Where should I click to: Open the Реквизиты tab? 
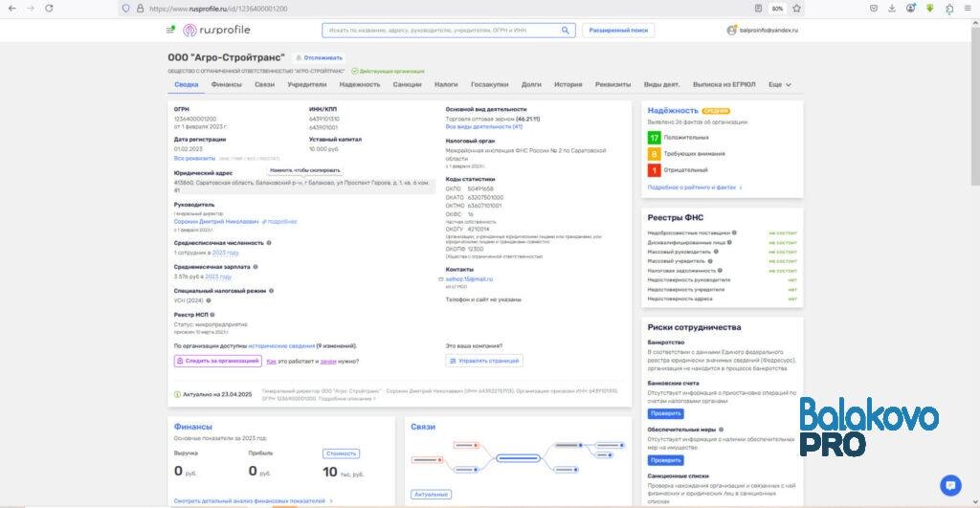(x=612, y=84)
